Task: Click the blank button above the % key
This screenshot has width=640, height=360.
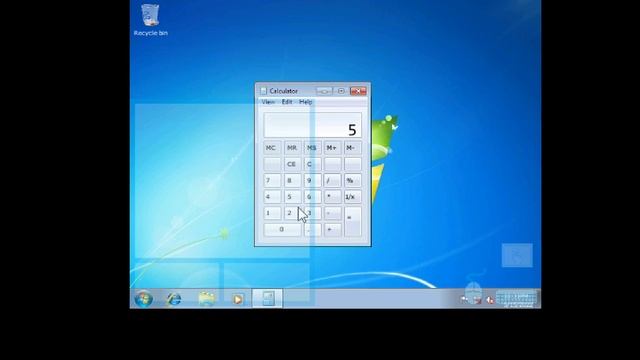Action: click(352, 164)
